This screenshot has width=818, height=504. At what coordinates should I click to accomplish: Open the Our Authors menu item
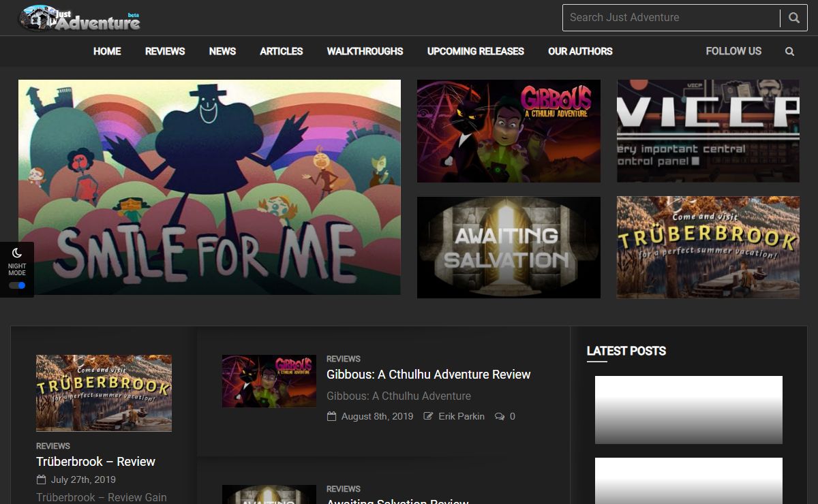(580, 51)
